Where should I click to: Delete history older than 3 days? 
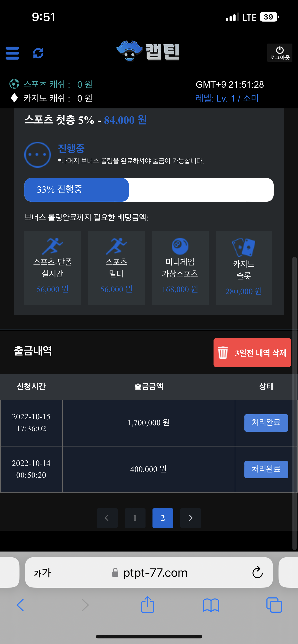[252, 353]
